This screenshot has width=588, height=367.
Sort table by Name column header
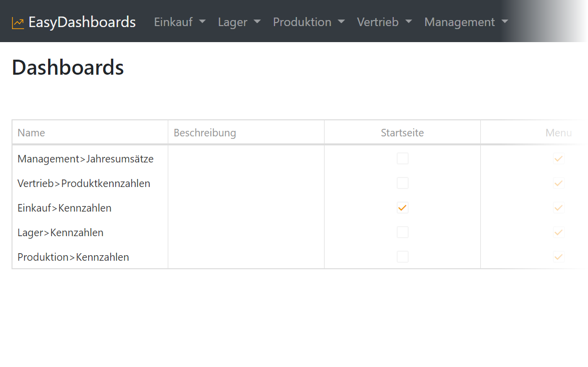31,133
